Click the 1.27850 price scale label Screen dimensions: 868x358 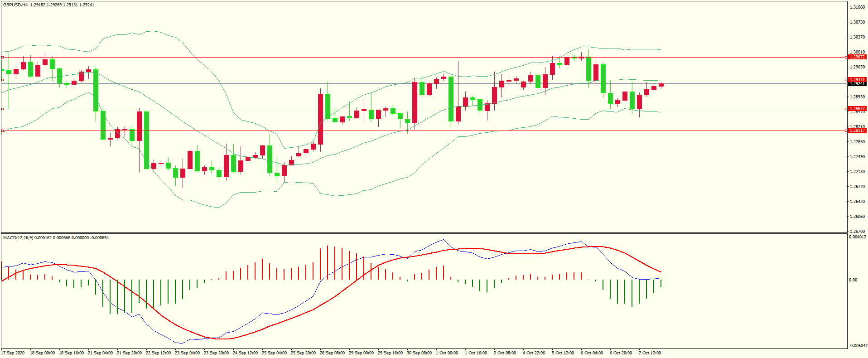(x=857, y=142)
